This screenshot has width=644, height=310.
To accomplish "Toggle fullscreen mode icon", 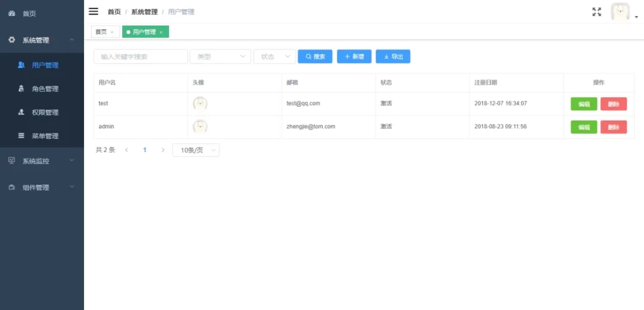I will pos(596,12).
